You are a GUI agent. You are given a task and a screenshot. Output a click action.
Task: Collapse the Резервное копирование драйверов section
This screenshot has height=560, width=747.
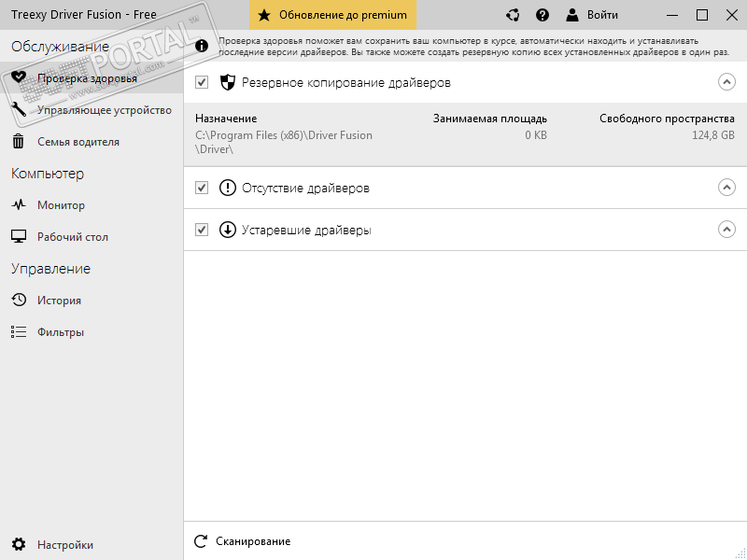click(x=726, y=82)
